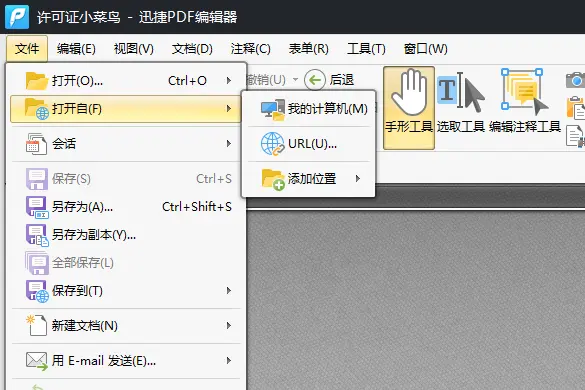This screenshot has width=585, height=390.
Task: Click the 我的计算机(M) computer icon
Action: pos(273,110)
